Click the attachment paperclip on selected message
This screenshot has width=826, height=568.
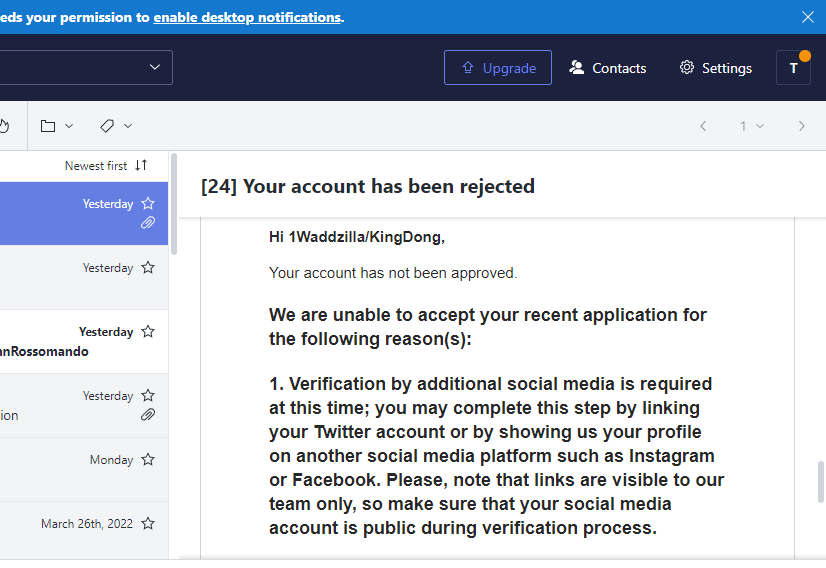[x=148, y=223]
